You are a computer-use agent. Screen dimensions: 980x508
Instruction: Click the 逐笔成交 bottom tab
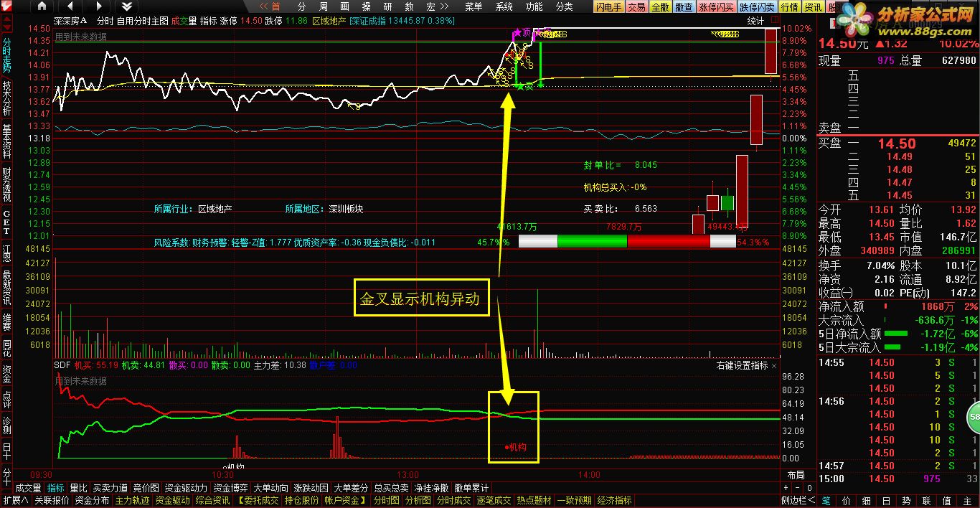[x=494, y=500]
